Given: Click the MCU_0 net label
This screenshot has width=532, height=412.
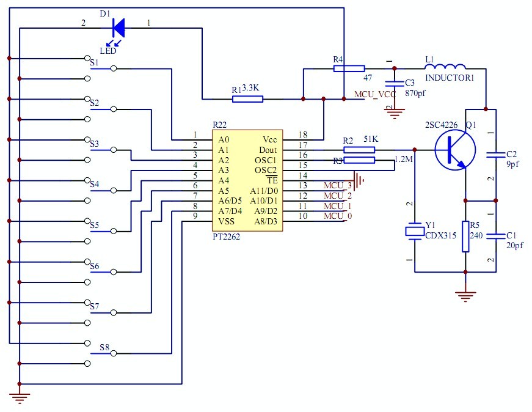Looking at the screenshot, I should click(338, 216).
